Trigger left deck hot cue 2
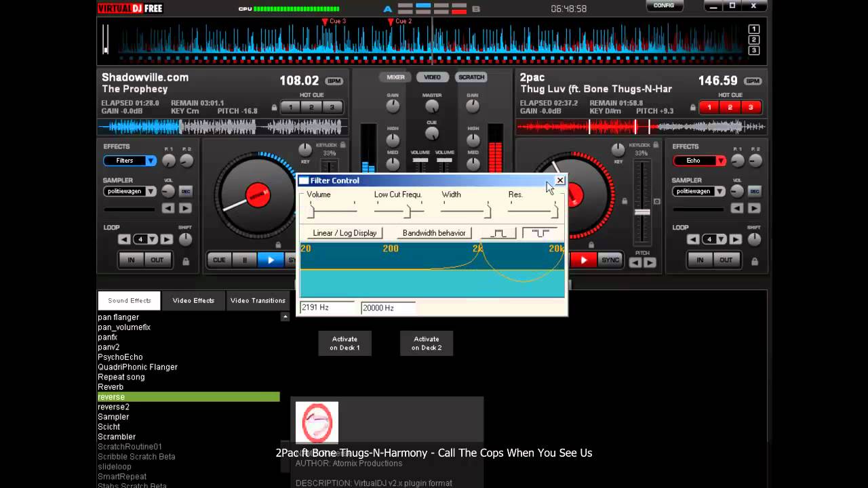868x488 pixels. coord(311,107)
